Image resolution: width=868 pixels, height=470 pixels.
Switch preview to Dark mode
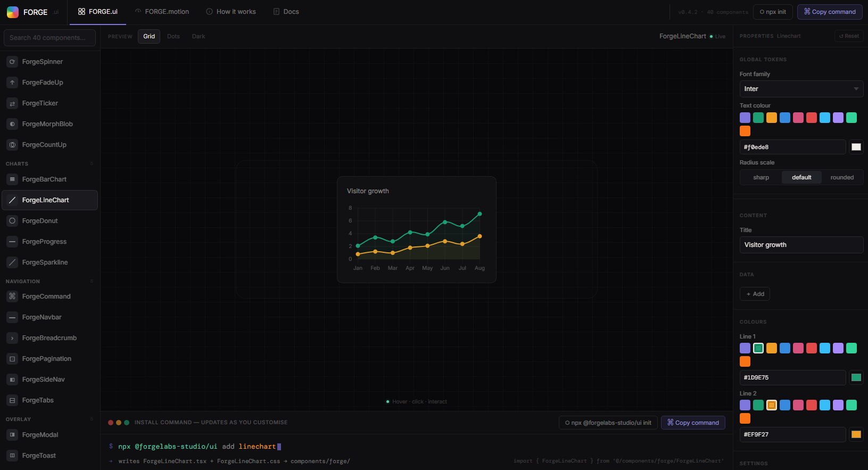pos(199,36)
